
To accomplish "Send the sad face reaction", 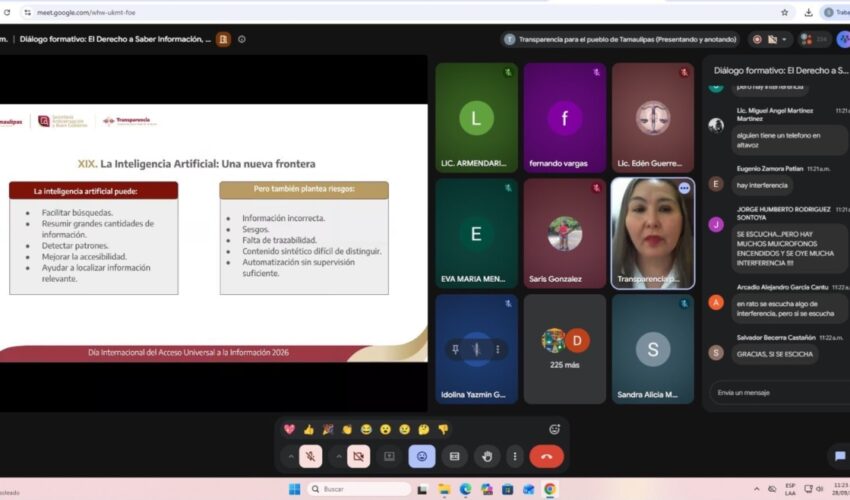I will (404, 430).
